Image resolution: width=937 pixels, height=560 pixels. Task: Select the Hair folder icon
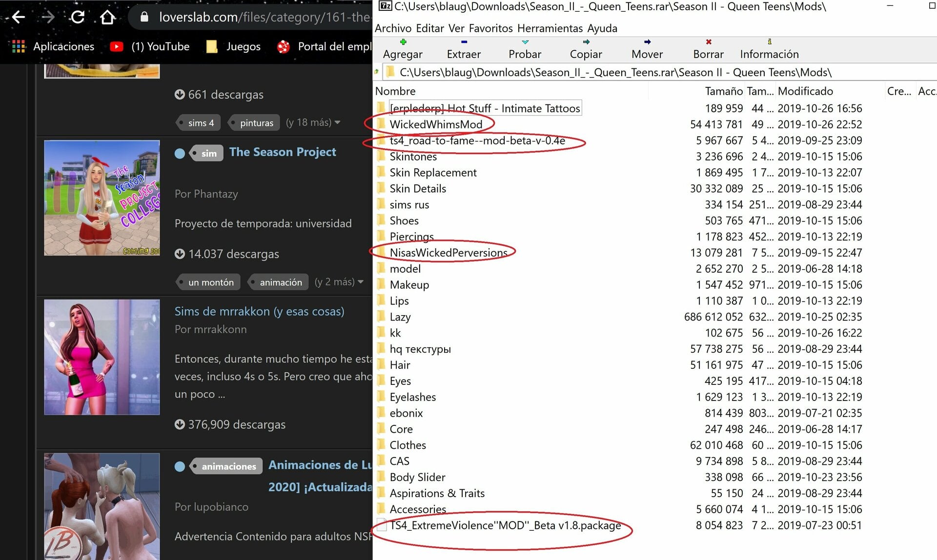point(381,365)
